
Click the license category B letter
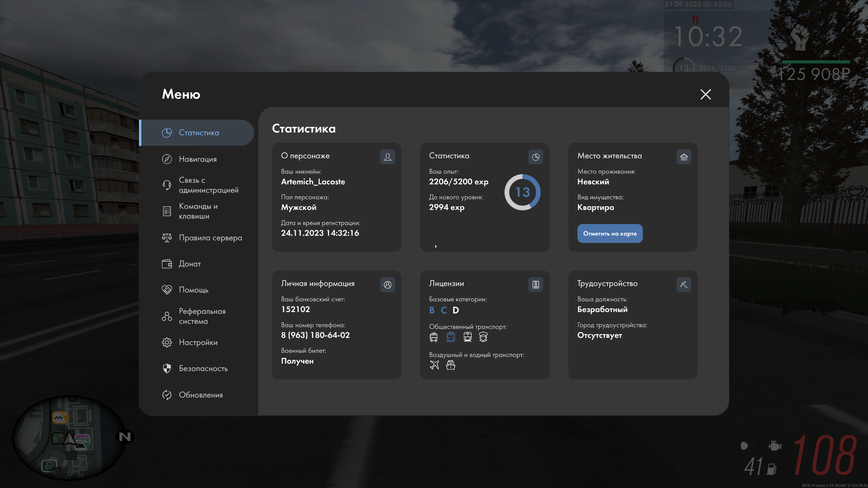[432, 310]
